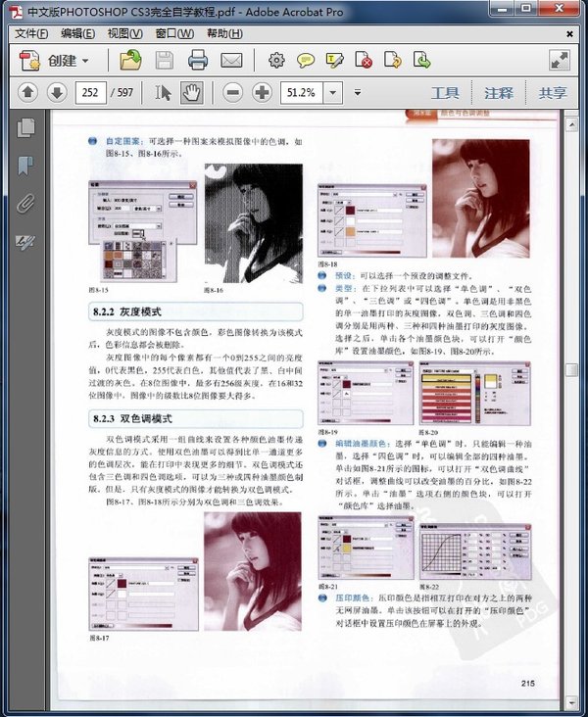Click the Acrobat icon in title bar
Viewport: 588px width, 717px height.
pos(16,12)
